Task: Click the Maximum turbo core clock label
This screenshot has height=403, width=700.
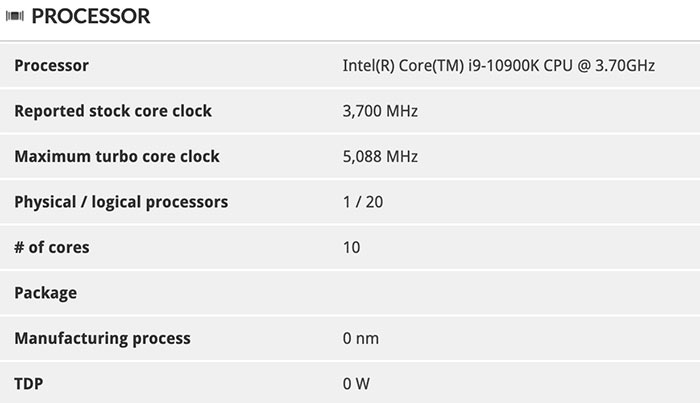Action: (117, 157)
